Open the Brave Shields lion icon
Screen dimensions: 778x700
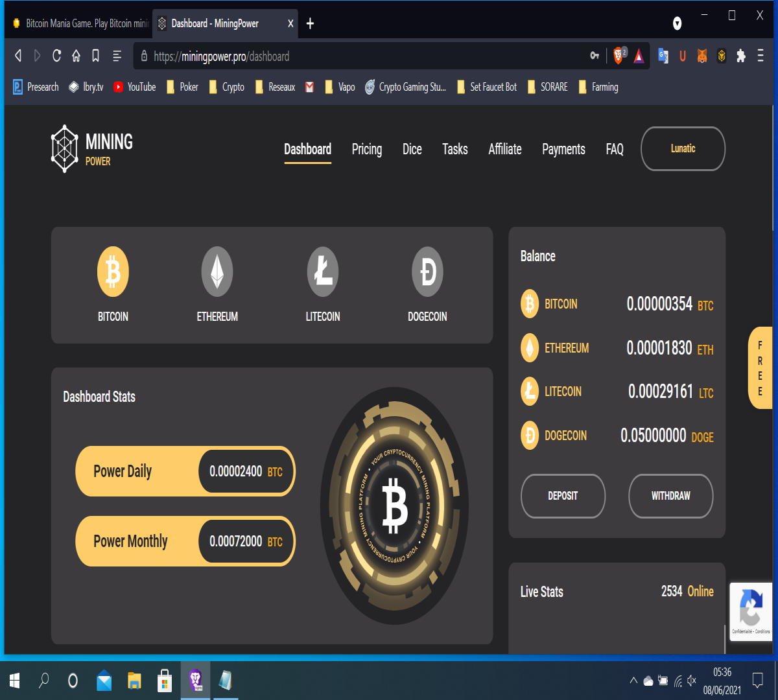pyautogui.click(x=619, y=56)
